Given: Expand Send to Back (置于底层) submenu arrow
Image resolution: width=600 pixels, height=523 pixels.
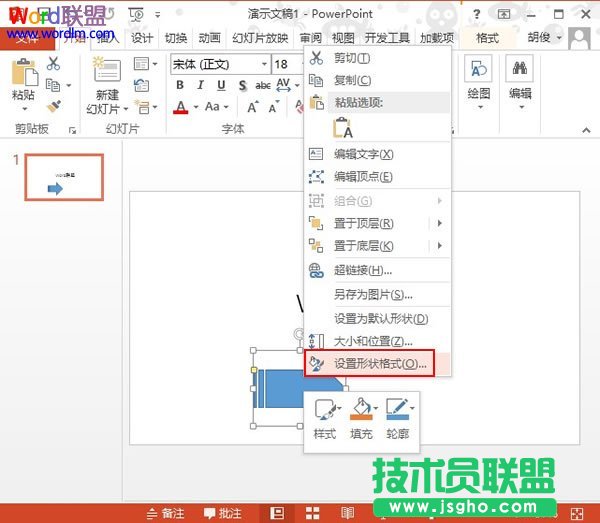Looking at the screenshot, I should [x=440, y=245].
